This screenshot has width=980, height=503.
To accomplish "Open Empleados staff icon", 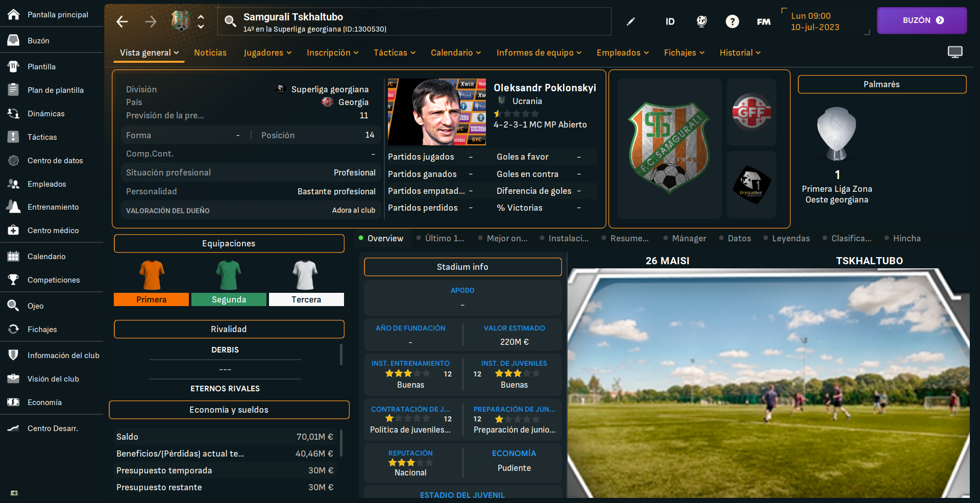I will click(x=14, y=184).
